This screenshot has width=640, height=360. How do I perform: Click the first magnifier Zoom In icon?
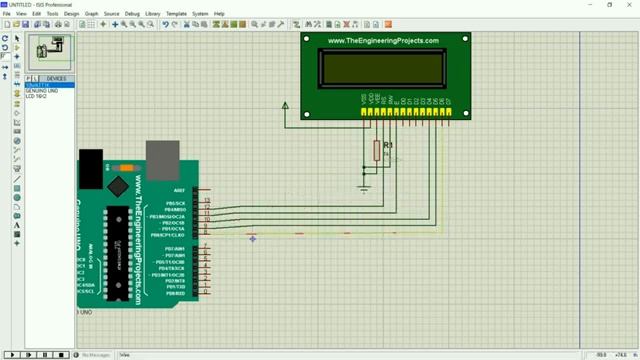124,24
